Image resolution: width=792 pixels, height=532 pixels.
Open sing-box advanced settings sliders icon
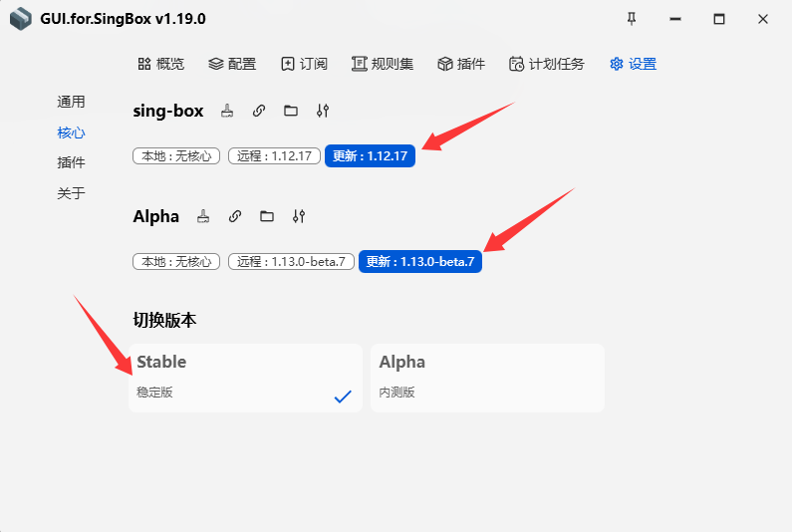coord(323,111)
